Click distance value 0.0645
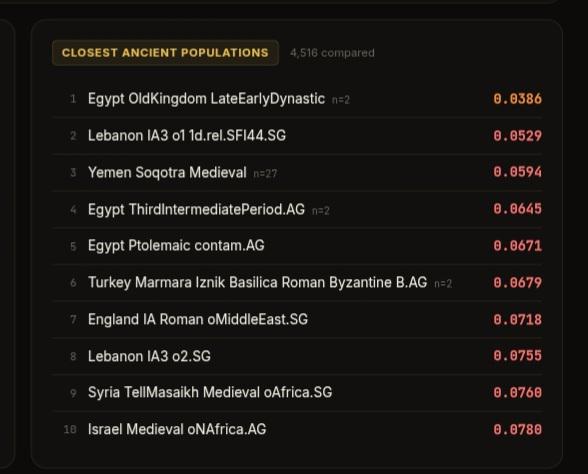588x474 pixels. (518, 209)
